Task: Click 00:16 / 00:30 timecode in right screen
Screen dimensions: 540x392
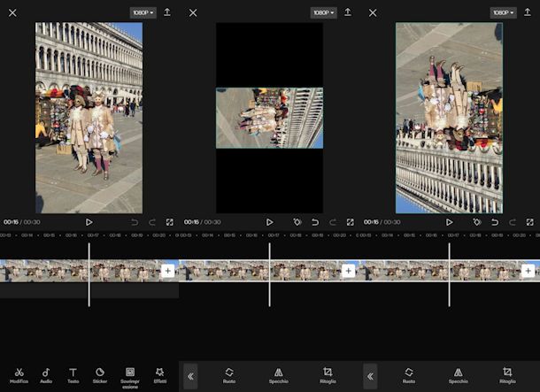Action: click(382, 222)
